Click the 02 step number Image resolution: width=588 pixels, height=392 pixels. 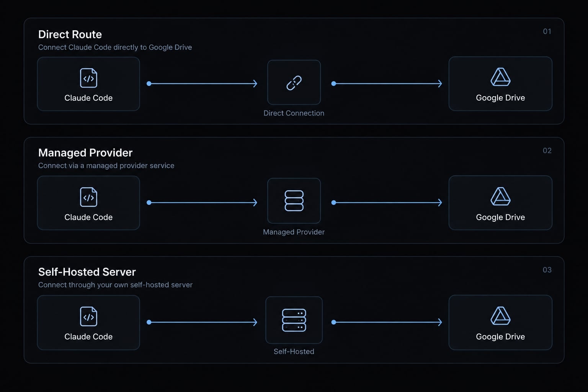(x=547, y=150)
